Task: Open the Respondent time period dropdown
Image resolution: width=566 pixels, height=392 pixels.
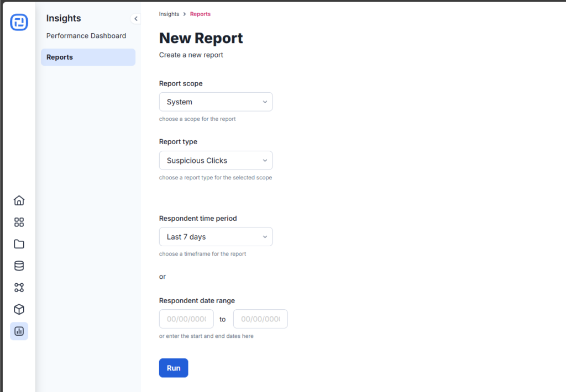Action: point(216,237)
